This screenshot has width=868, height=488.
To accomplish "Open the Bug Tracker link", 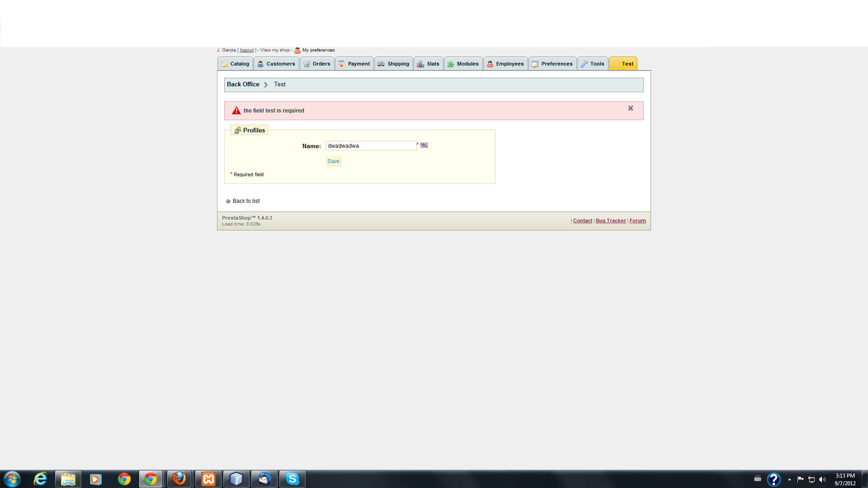I will click(x=611, y=221).
